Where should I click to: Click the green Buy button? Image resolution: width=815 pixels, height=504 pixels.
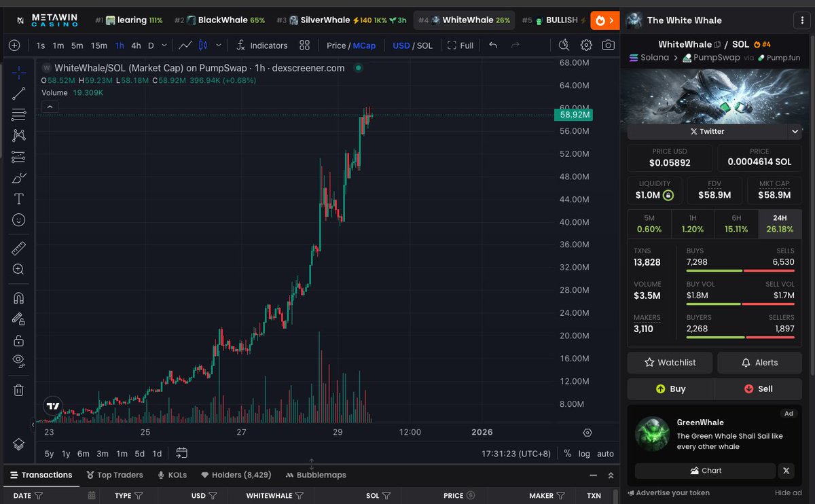(670, 389)
